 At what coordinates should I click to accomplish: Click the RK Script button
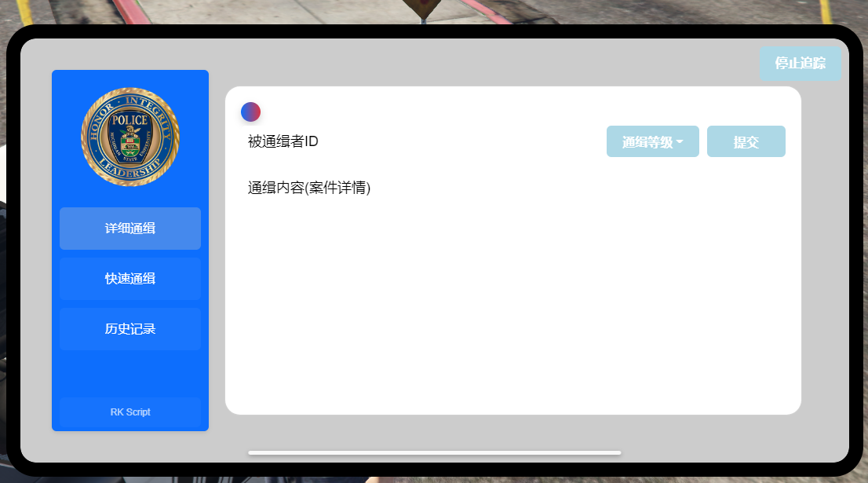click(130, 412)
